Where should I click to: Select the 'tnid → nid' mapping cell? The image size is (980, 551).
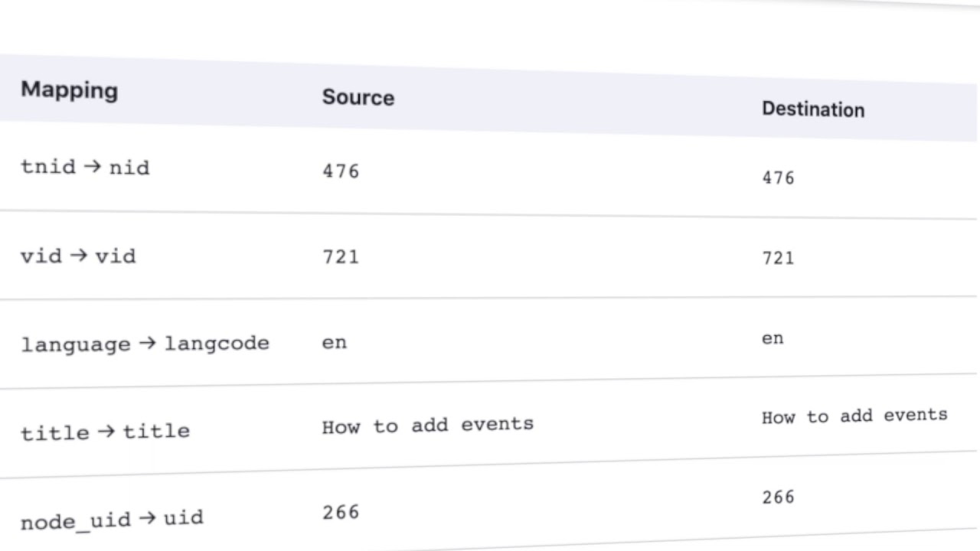pos(85,167)
